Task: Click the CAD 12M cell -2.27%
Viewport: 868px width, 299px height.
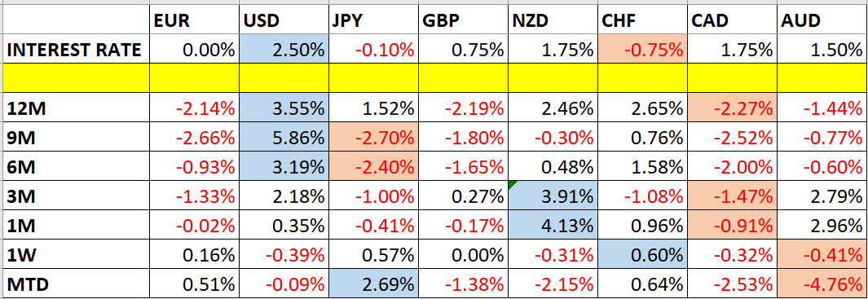Action: click(x=733, y=108)
